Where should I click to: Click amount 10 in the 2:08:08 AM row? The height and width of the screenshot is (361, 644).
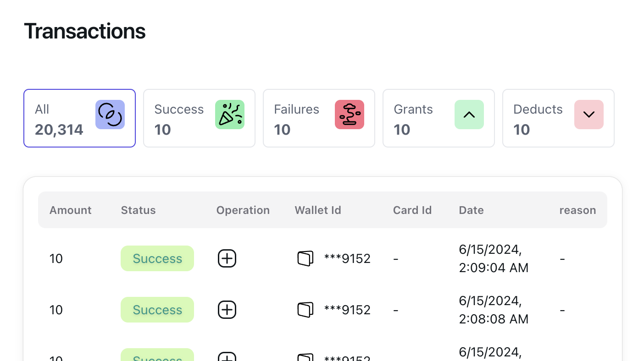click(56, 310)
